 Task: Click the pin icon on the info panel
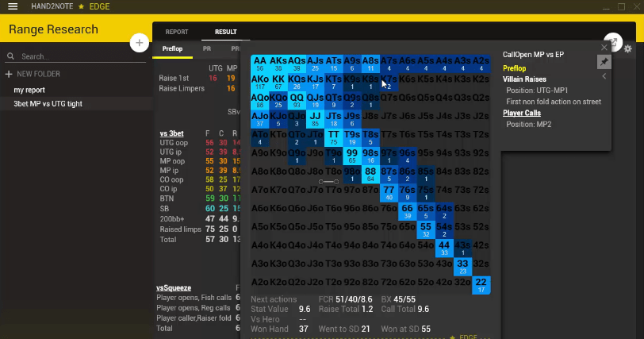tap(604, 62)
